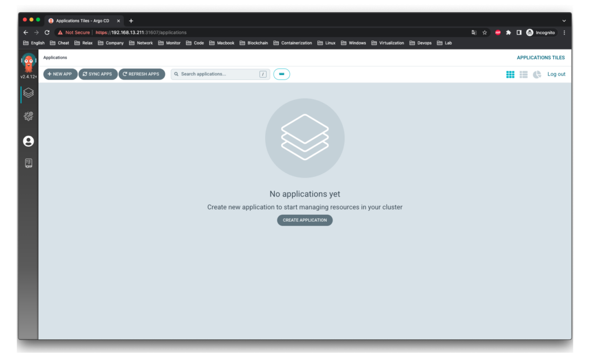Click the APPLICATIONS TILES heading
The image size is (590, 364).
point(540,58)
